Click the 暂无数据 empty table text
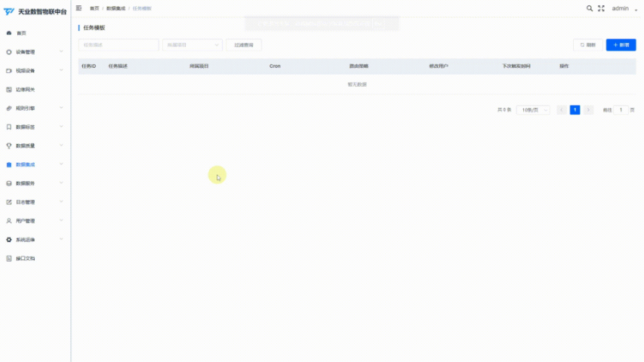 pyautogui.click(x=357, y=84)
